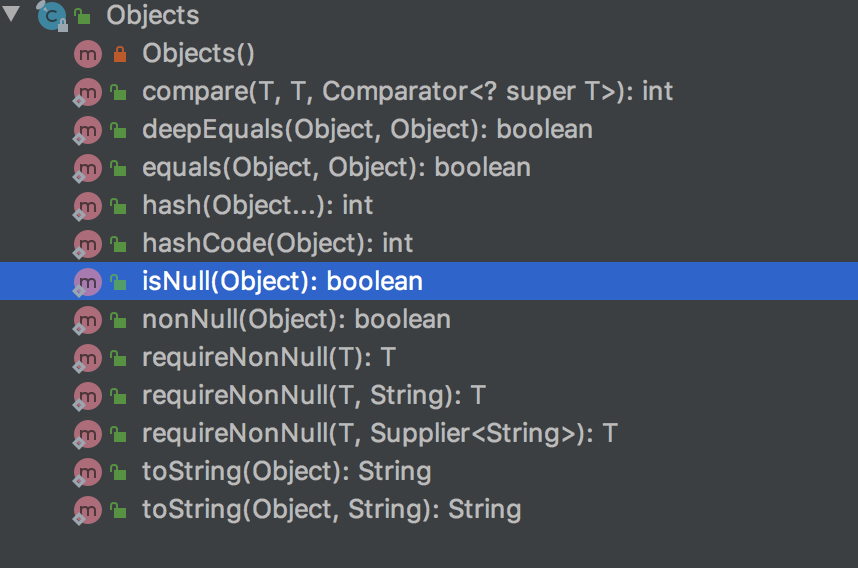This screenshot has height=568, width=858.
Task: Click method icon beside toString(Object, String)
Action: coord(88,510)
